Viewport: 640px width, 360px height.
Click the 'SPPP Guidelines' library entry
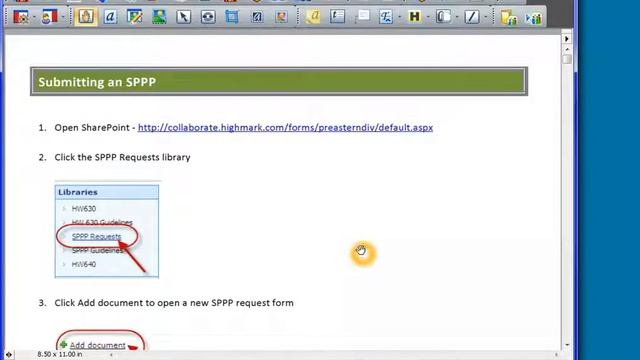97,250
